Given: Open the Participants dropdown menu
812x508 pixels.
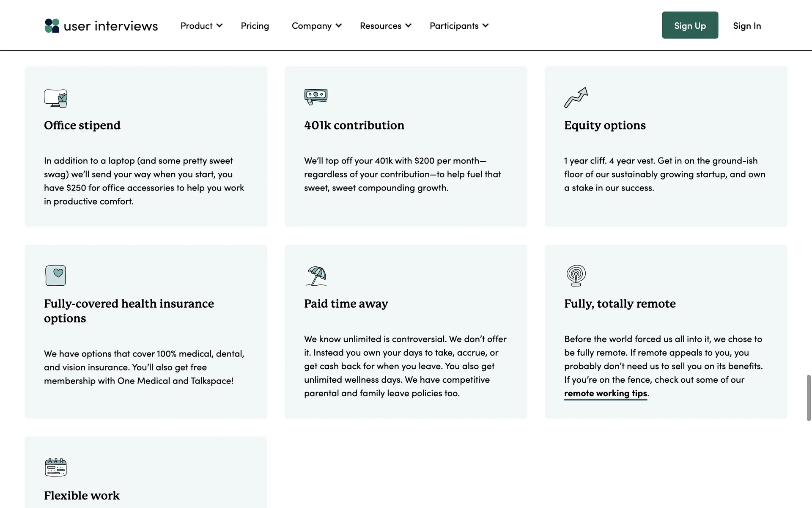Looking at the screenshot, I should tap(459, 26).
